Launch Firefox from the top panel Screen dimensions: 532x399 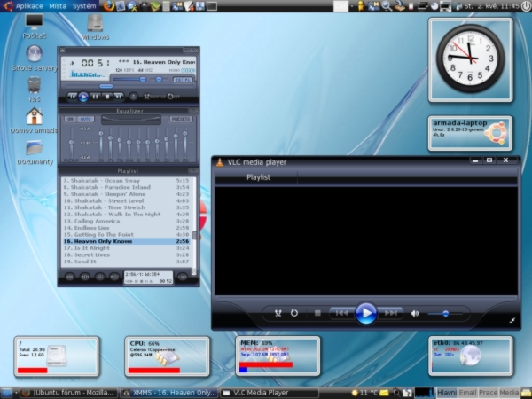[108, 6]
